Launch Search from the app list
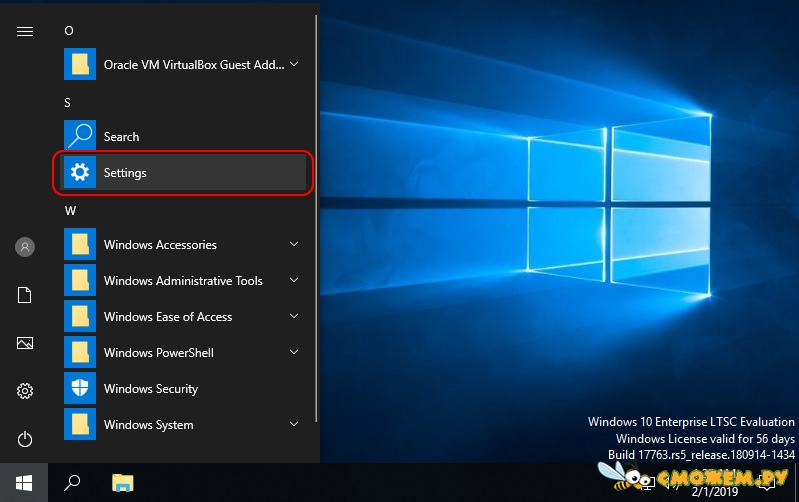Screen dimensions: 799x502 click(182, 137)
